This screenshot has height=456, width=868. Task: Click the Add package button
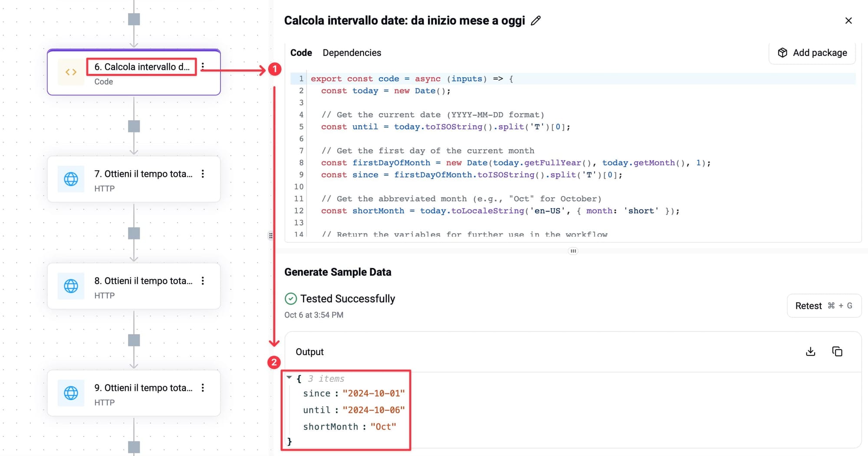[812, 52]
